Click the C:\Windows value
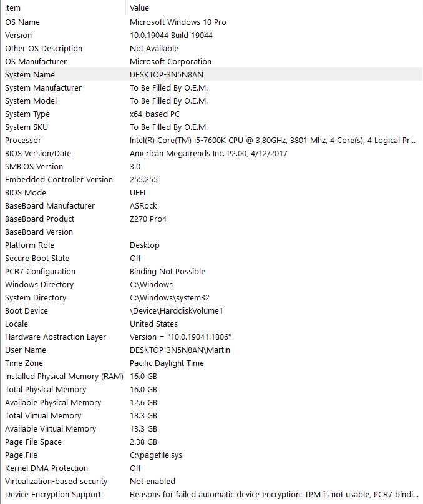 (x=151, y=285)
